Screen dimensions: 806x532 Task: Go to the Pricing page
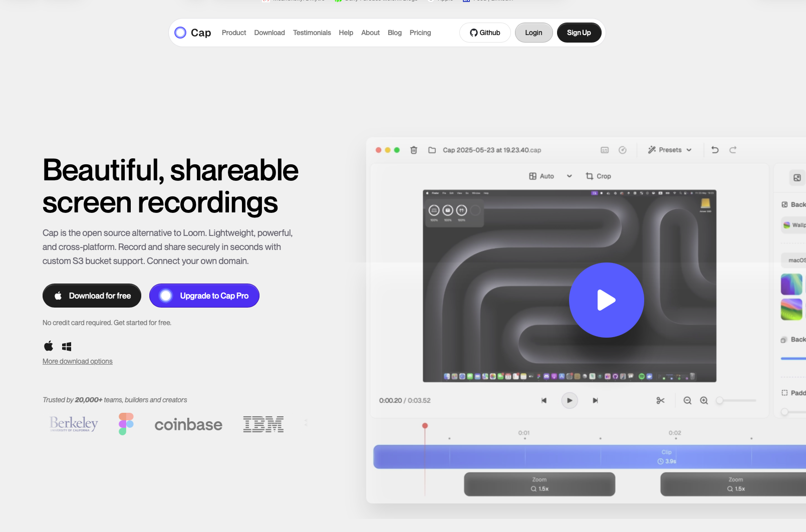click(x=420, y=33)
